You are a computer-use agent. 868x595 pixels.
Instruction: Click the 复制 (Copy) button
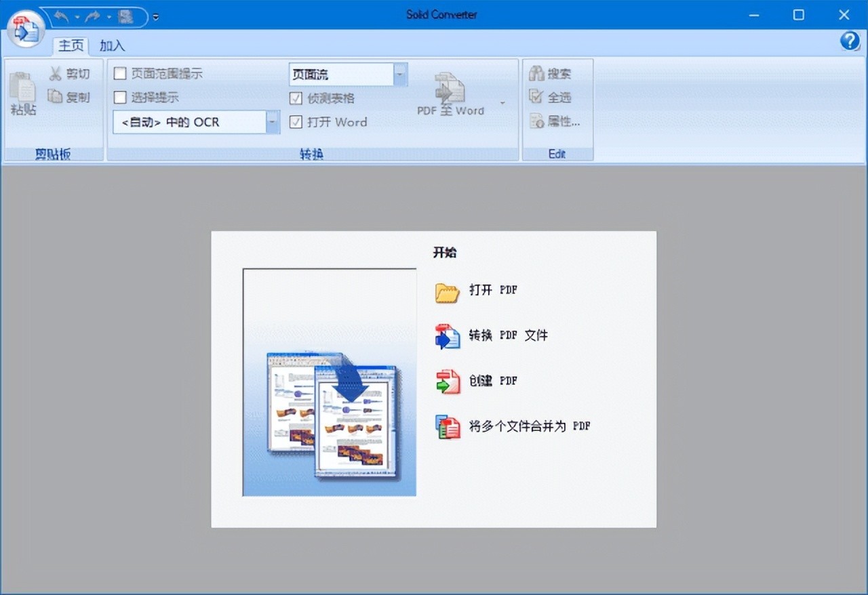click(x=69, y=97)
